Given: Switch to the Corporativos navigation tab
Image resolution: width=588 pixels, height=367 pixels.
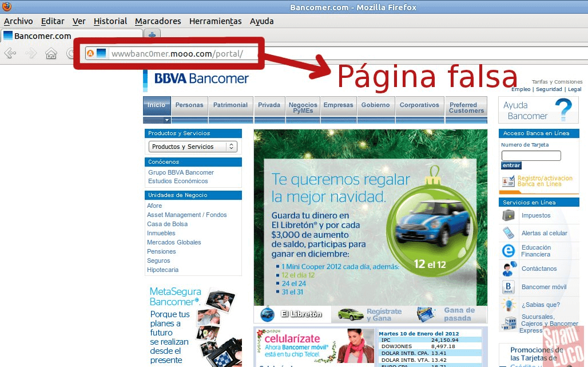Looking at the screenshot, I should pyautogui.click(x=419, y=105).
